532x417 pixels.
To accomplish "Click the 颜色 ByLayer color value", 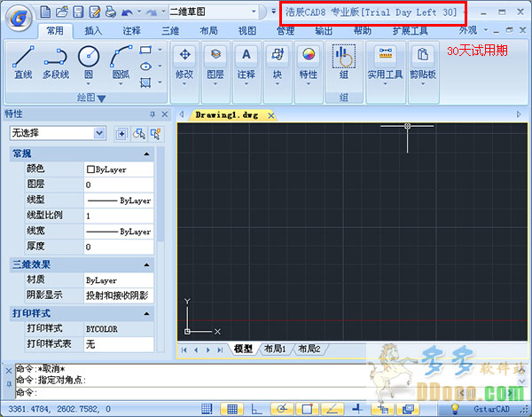I will pos(119,169).
